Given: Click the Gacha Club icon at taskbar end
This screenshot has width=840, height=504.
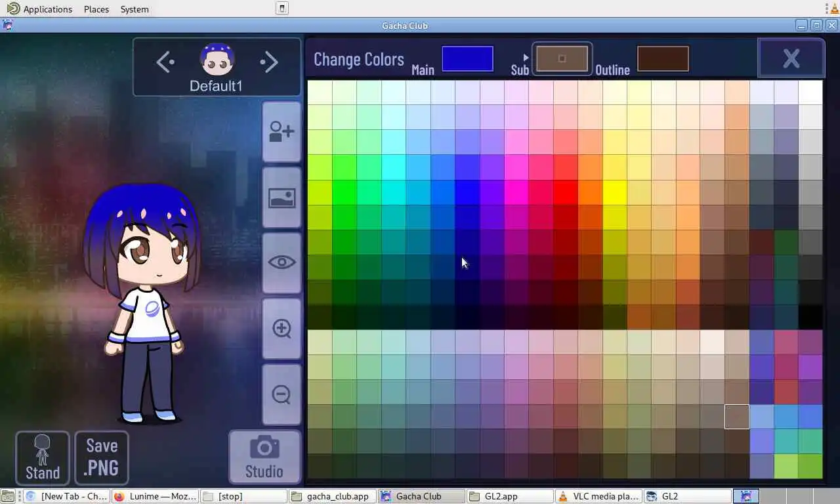Looking at the screenshot, I should click(746, 496).
